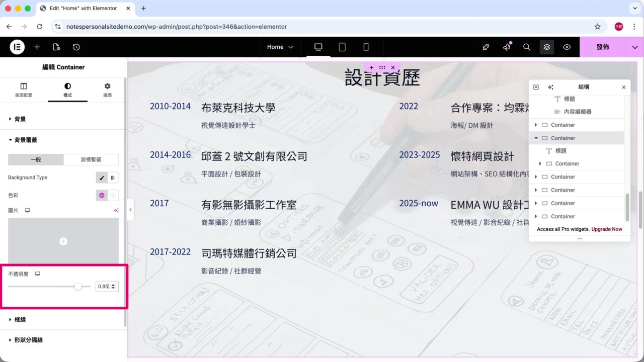Collapse the highlighted Container in structure
The height and width of the screenshot is (362, 644).
pos(536,138)
